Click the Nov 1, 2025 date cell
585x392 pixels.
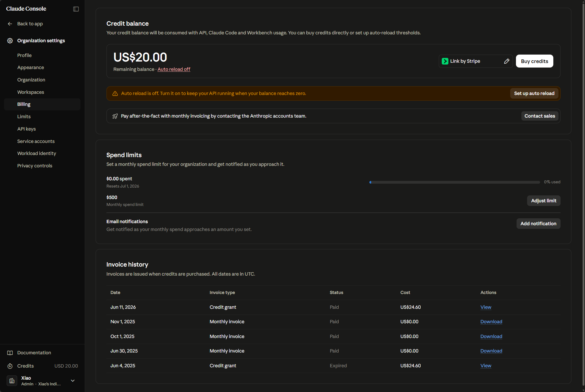[123, 322]
